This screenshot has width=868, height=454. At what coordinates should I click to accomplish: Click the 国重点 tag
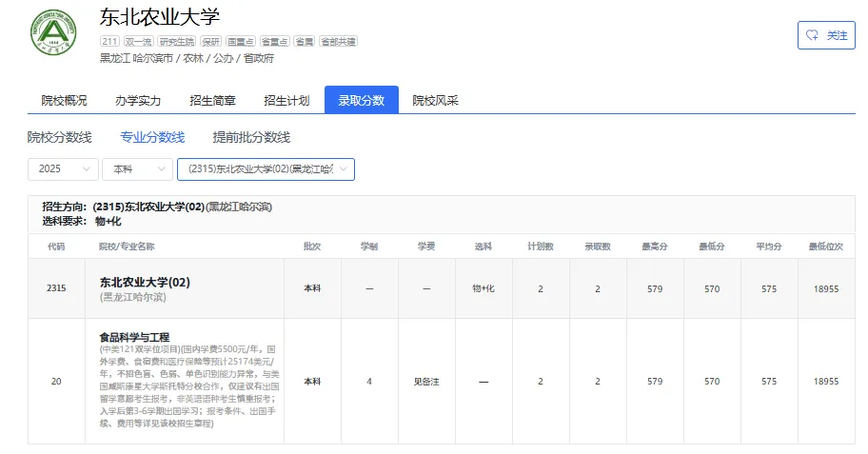pos(241,42)
